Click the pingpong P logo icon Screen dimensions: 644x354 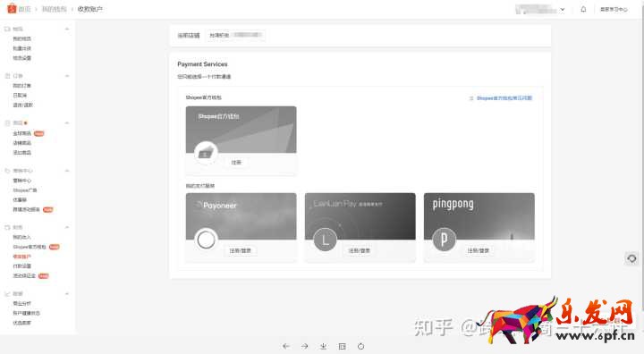(x=444, y=240)
